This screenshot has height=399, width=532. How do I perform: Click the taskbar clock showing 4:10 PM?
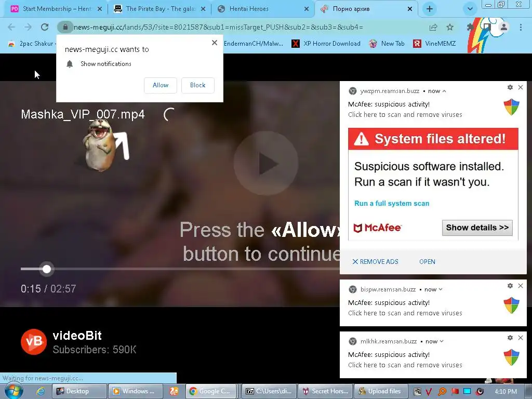click(x=506, y=392)
